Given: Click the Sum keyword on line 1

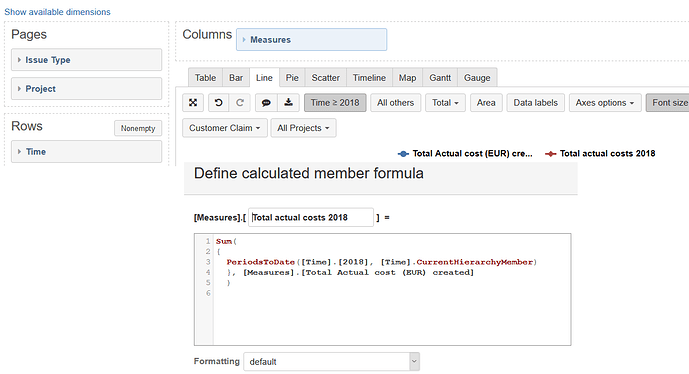Looking at the screenshot, I should (224, 241).
